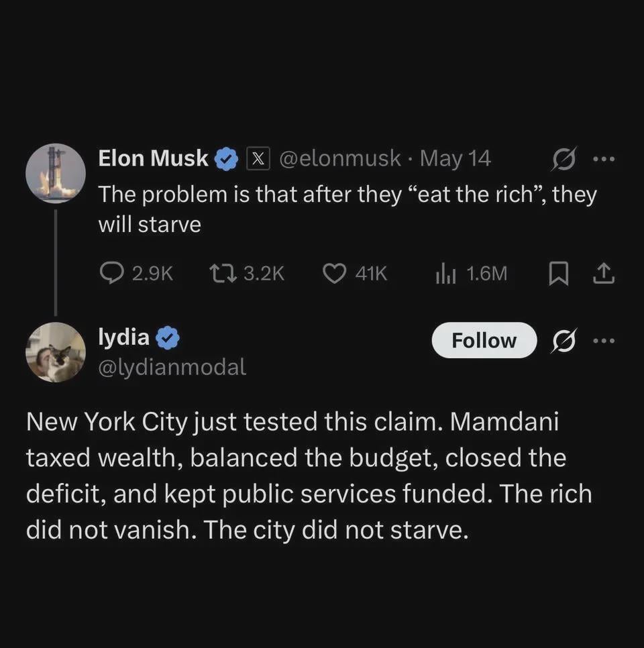Click the Grok icon beside the Follow button

pyautogui.click(x=563, y=341)
